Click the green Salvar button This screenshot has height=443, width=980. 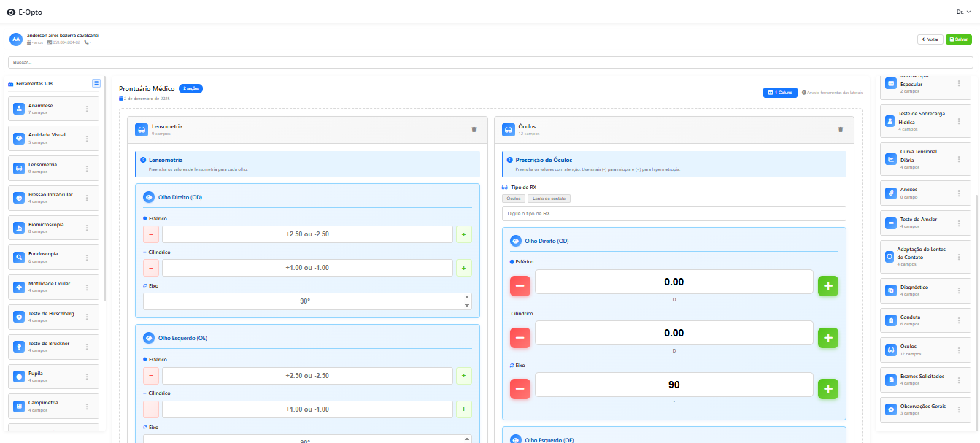[958, 39]
